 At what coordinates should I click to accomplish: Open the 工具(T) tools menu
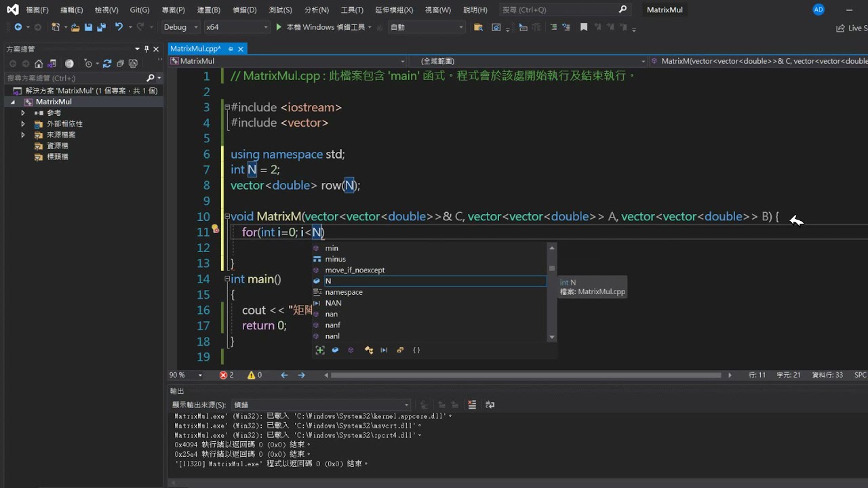tap(352, 10)
